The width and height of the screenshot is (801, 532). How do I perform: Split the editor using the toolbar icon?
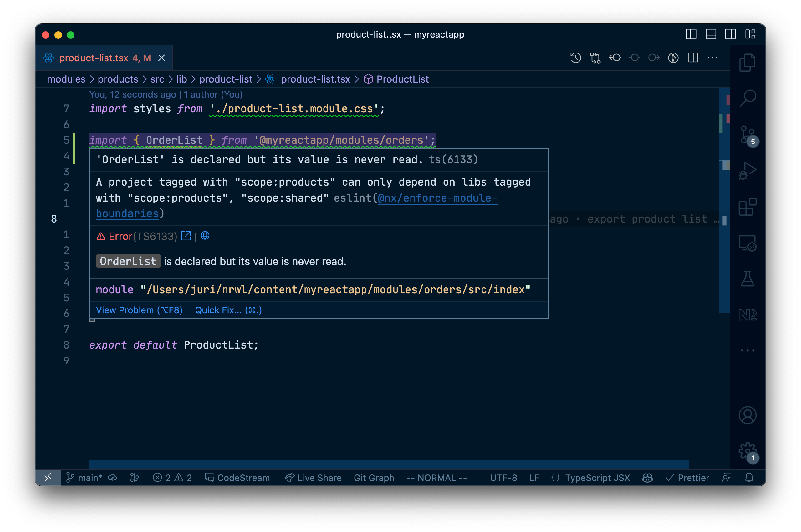pos(693,58)
